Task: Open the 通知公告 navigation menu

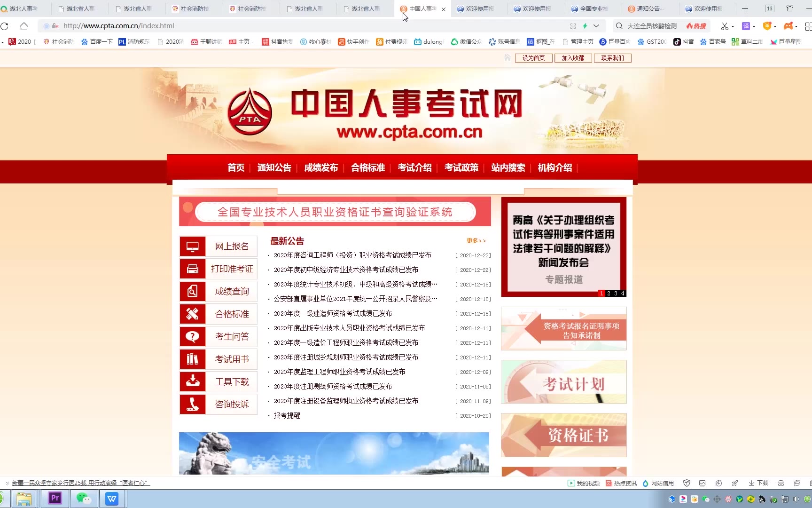Action: tap(274, 168)
